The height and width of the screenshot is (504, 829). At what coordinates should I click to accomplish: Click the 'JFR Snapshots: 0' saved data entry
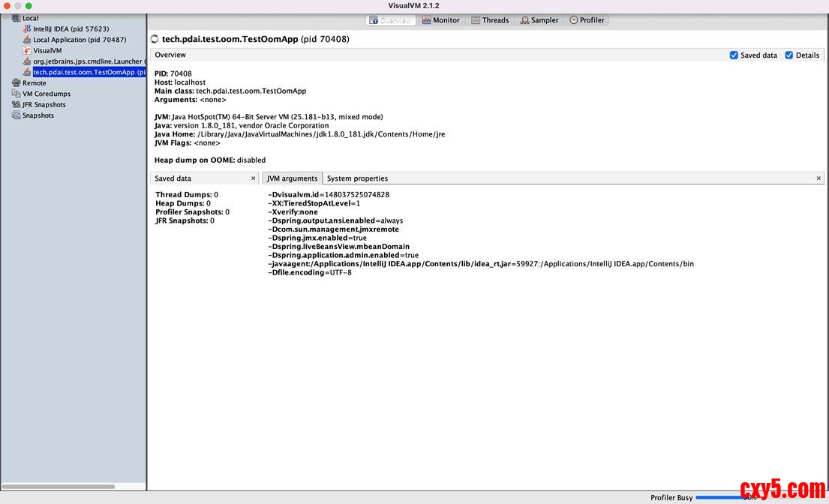click(x=185, y=220)
